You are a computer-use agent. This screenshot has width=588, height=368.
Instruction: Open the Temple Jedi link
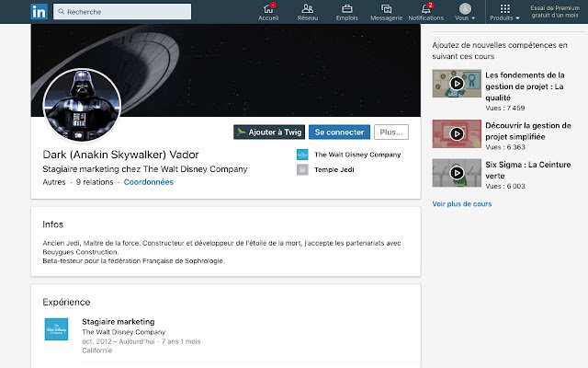click(x=334, y=169)
